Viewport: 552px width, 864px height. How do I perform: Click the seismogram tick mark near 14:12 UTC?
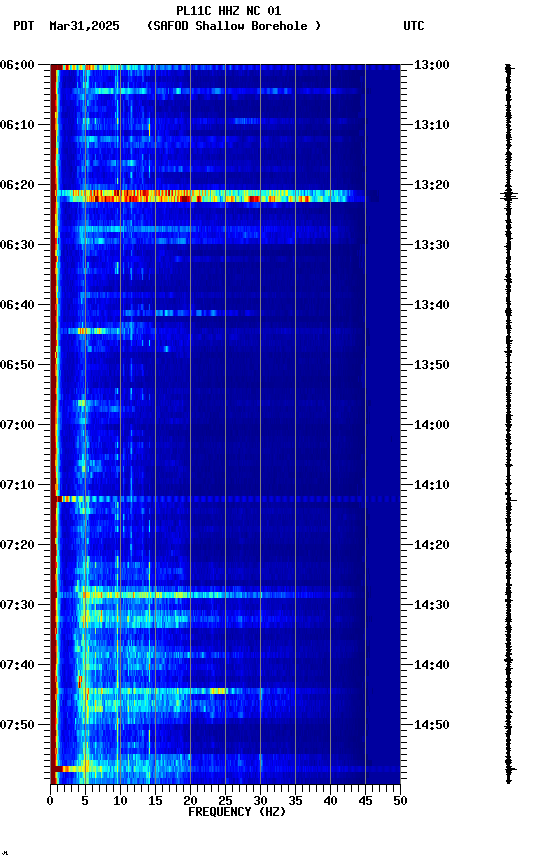tap(512, 501)
